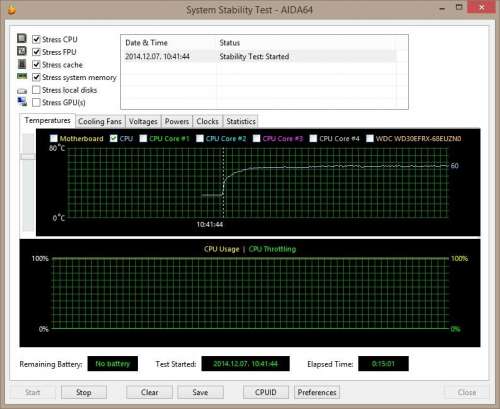Click the monitor icon beside Stress GPU(s)

click(22, 101)
